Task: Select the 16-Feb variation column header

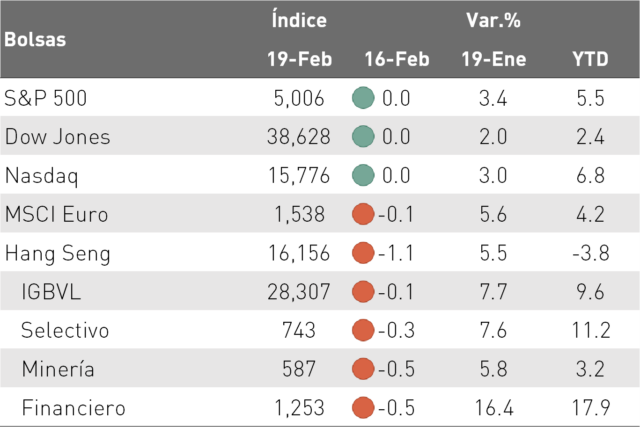Action: [397, 59]
